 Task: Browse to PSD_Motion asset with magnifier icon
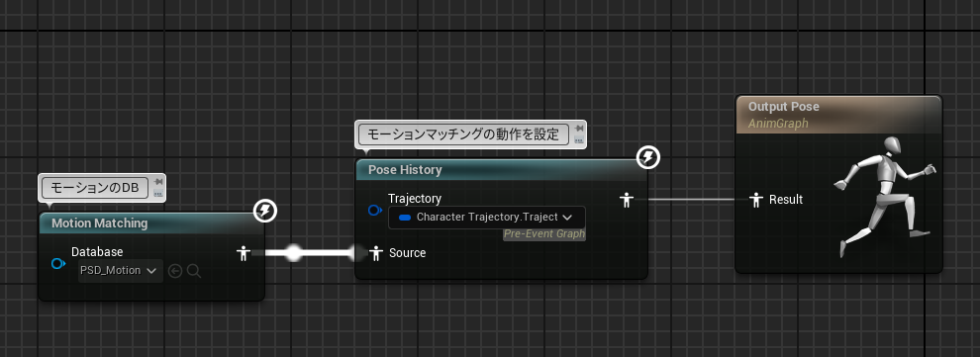point(194,271)
